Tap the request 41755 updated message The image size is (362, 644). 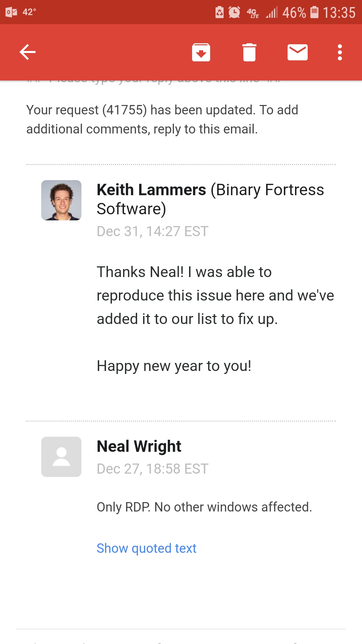point(162,119)
